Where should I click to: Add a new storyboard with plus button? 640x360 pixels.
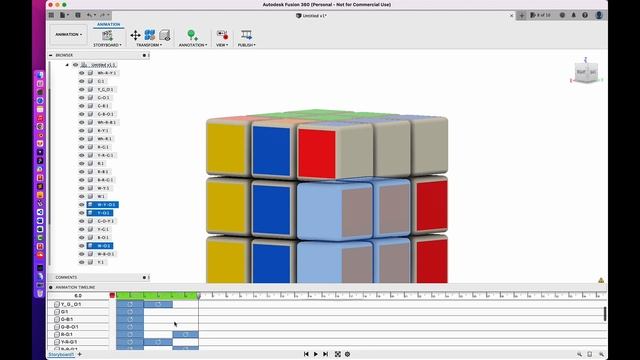click(80, 354)
